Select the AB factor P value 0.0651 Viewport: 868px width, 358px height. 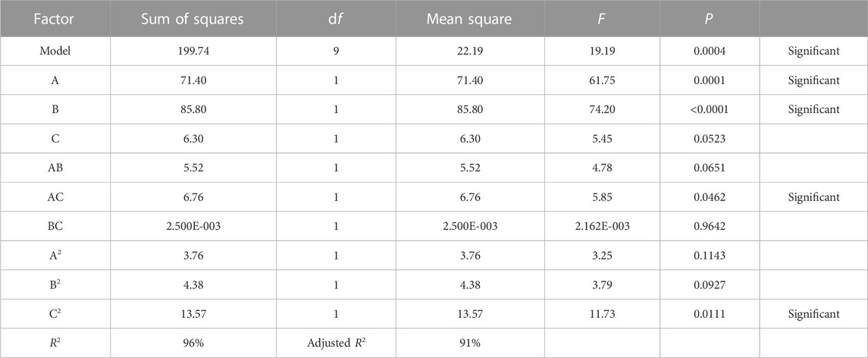point(710,168)
